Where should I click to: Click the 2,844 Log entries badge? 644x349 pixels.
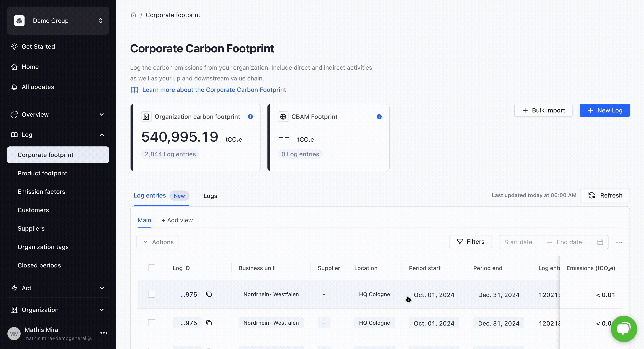click(x=170, y=154)
